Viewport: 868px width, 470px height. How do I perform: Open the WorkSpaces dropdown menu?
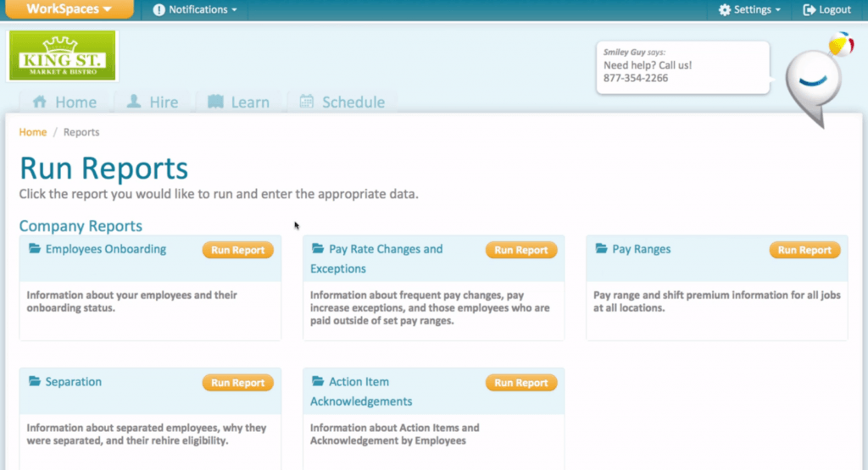pyautogui.click(x=70, y=8)
